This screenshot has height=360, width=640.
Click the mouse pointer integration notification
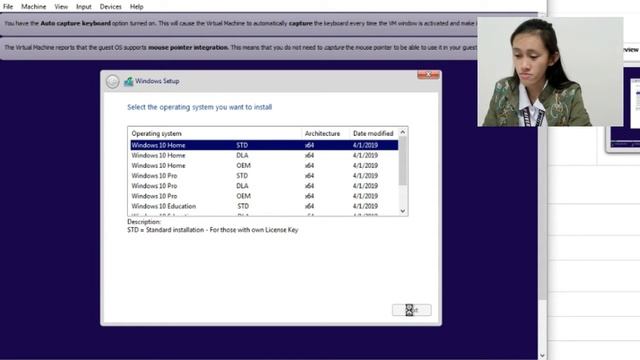click(x=239, y=48)
